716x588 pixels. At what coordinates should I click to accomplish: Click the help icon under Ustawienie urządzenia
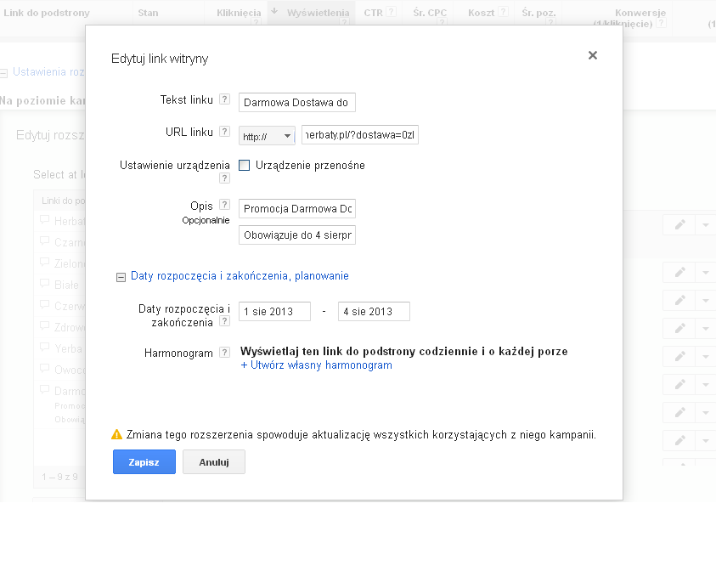(224, 178)
